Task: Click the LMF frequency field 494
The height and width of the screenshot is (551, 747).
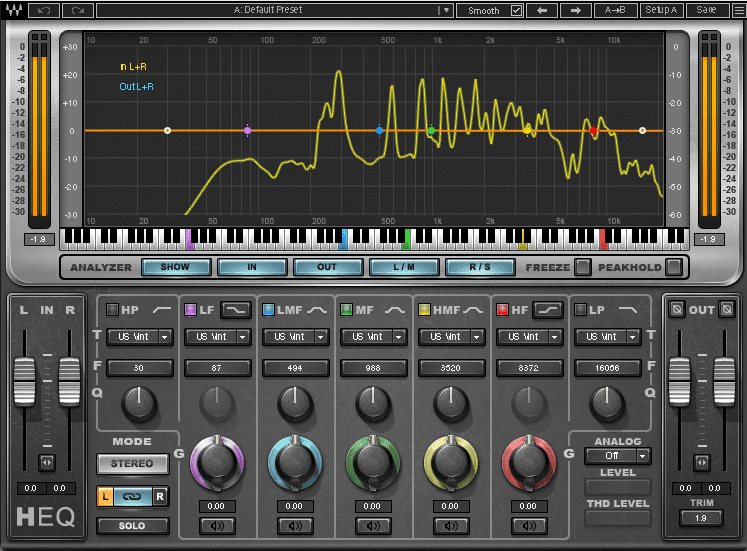Action: 295,368
